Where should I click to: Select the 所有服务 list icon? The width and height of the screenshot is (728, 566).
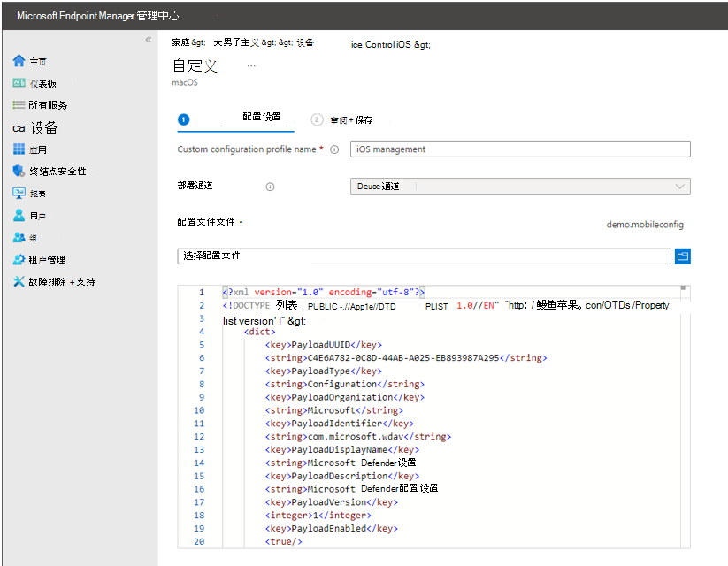click(19, 105)
